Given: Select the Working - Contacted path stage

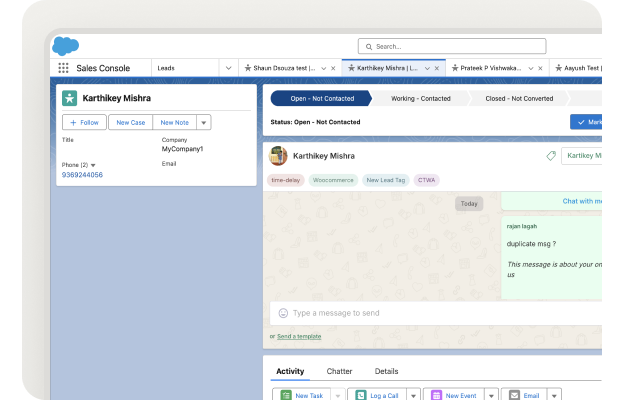Looking at the screenshot, I should tap(420, 99).
